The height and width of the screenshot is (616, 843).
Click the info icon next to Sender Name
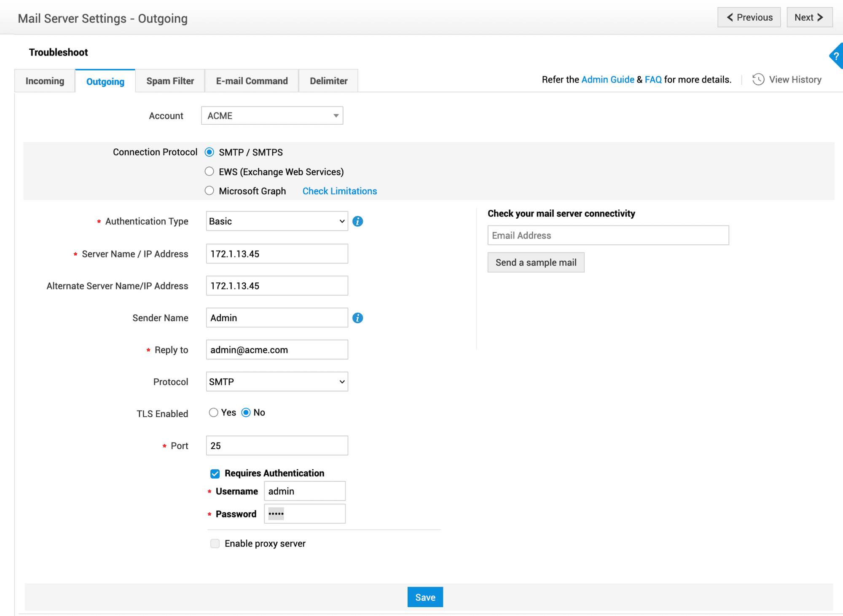[357, 318]
